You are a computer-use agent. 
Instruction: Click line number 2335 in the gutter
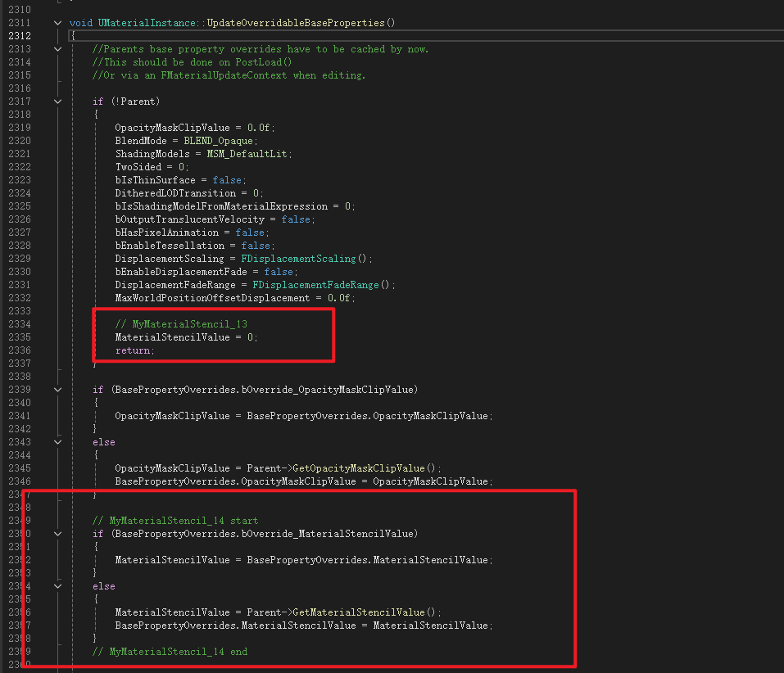pyautogui.click(x=20, y=337)
